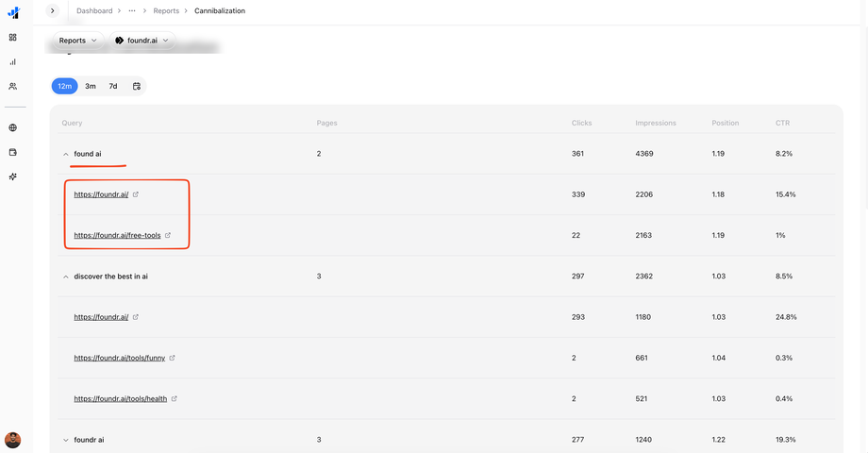
Task: Open https://foundr.ai/tools/health link
Action: (121, 398)
